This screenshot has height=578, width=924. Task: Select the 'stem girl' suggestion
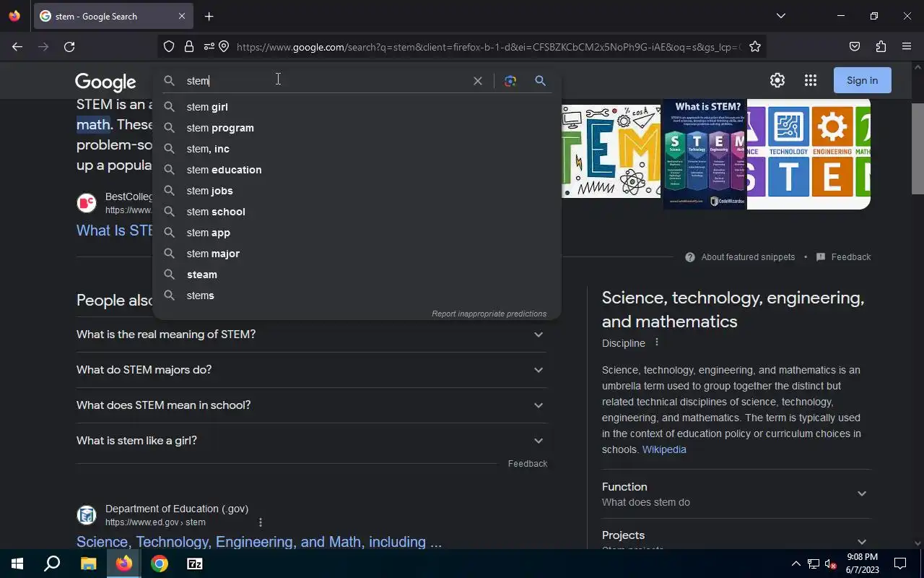click(x=357, y=107)
